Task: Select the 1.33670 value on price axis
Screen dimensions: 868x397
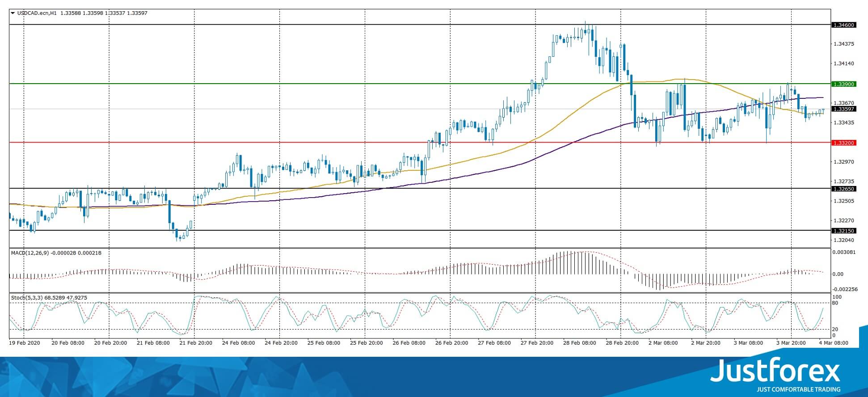Action: (844, 103)
